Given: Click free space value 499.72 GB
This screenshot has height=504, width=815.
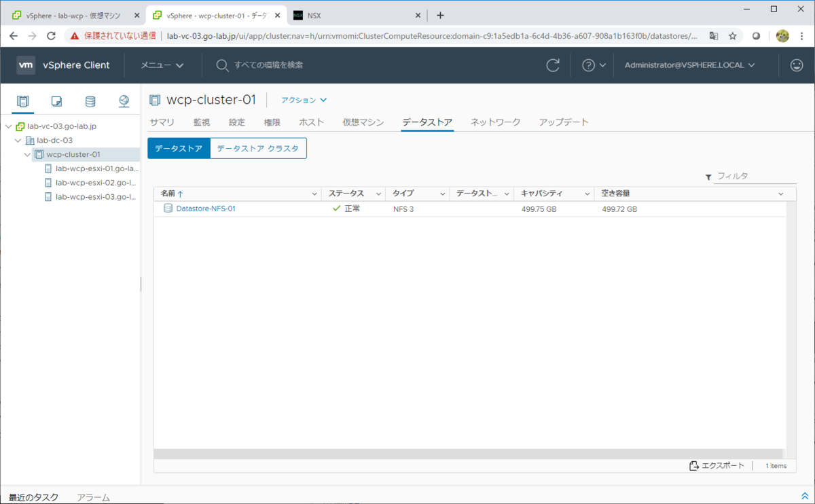Looking at the screenshot, I should (x=619, y=209).
